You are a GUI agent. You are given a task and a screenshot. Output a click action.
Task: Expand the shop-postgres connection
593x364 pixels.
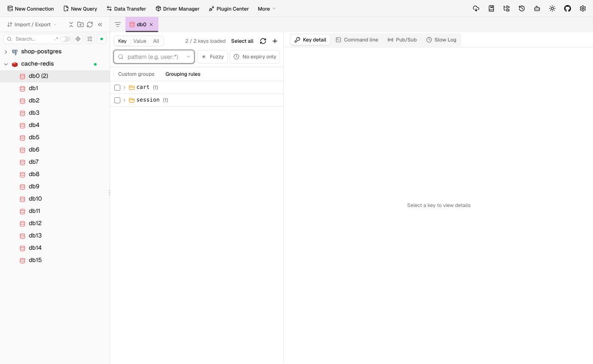(6, 52)
